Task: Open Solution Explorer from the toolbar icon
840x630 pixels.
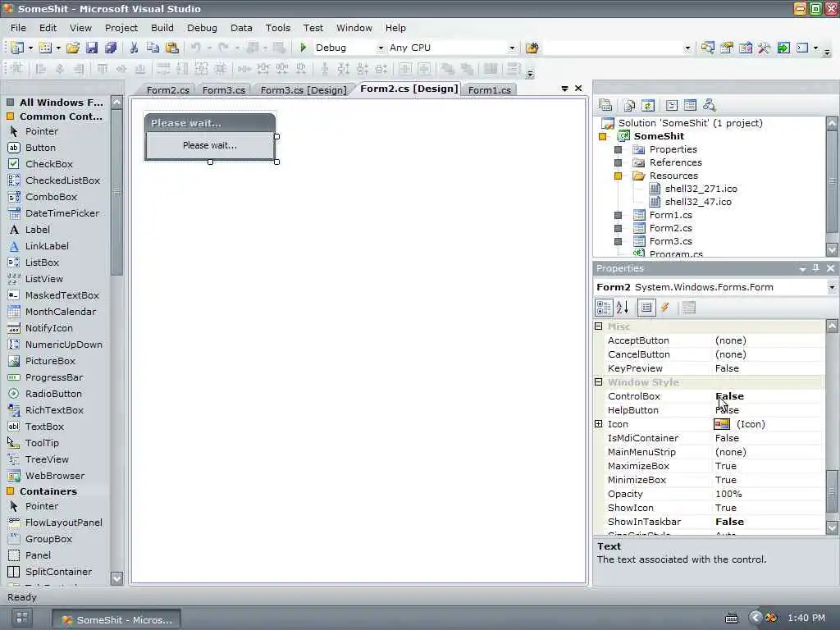Action: click(708, 48)
